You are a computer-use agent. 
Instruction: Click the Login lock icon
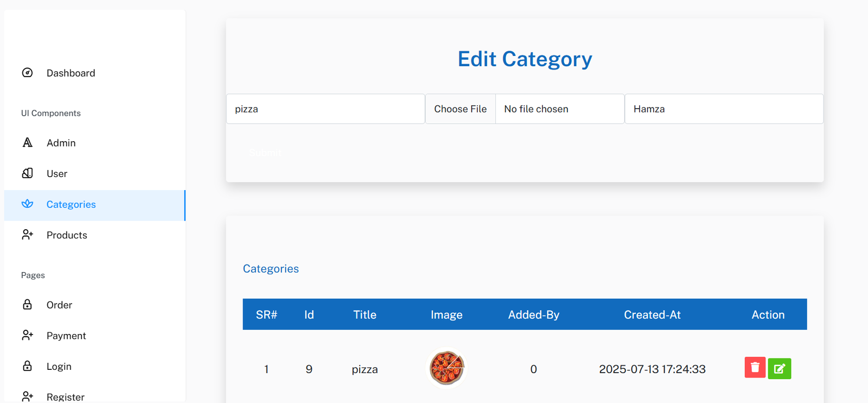tap(27, 366)
